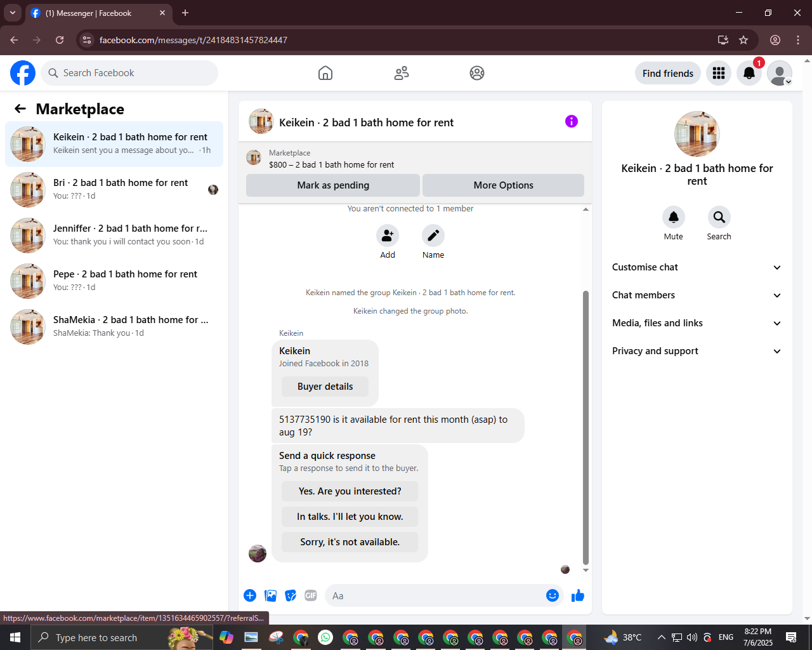Click Find friends button
This screenshot has width=812, height=650.
[x=667, y=73]
